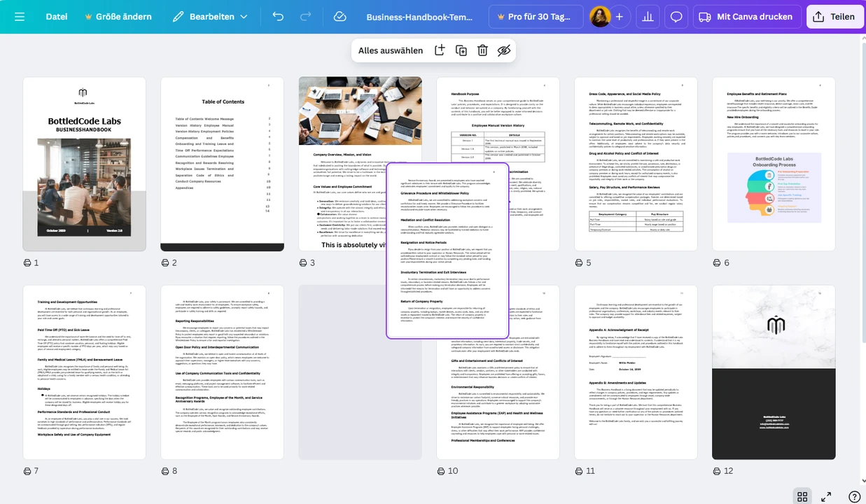The width and height of the screenshot is (866, 504).
Task: Click the print icon of page 5
Action: pos(579,262)
